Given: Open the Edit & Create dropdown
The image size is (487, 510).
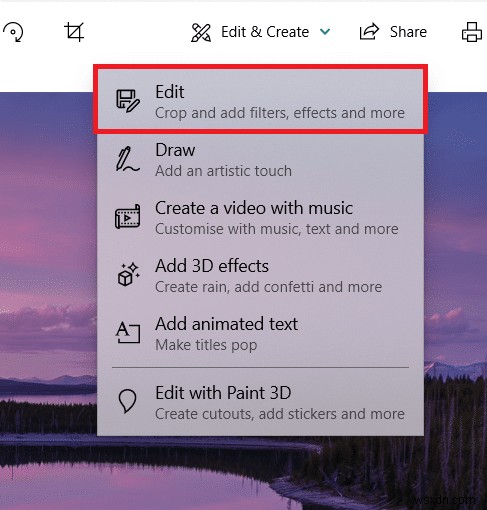Looking at the screenshot, I should 260,32.
